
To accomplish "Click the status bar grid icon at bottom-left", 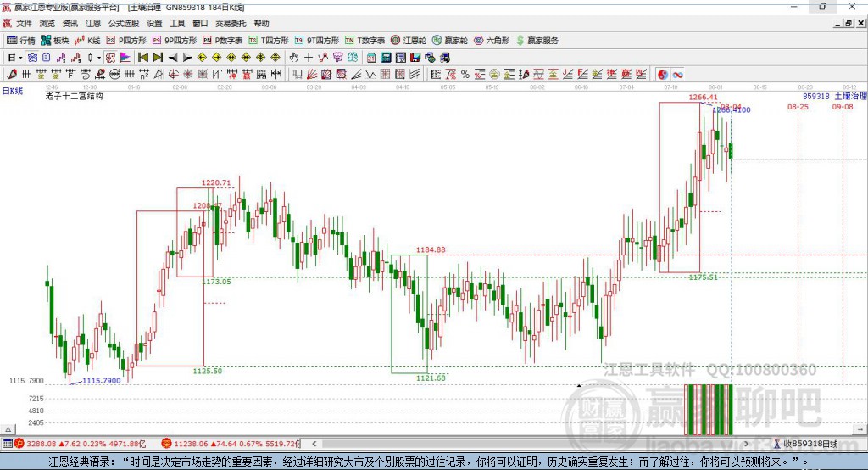I will tap(7, 444).
